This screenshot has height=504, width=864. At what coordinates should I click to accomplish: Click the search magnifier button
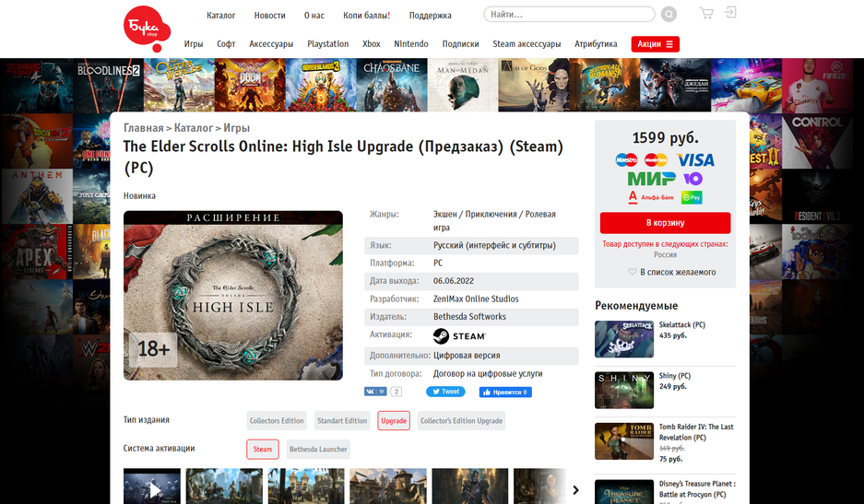pyautogui.click(x=669, y=15)
